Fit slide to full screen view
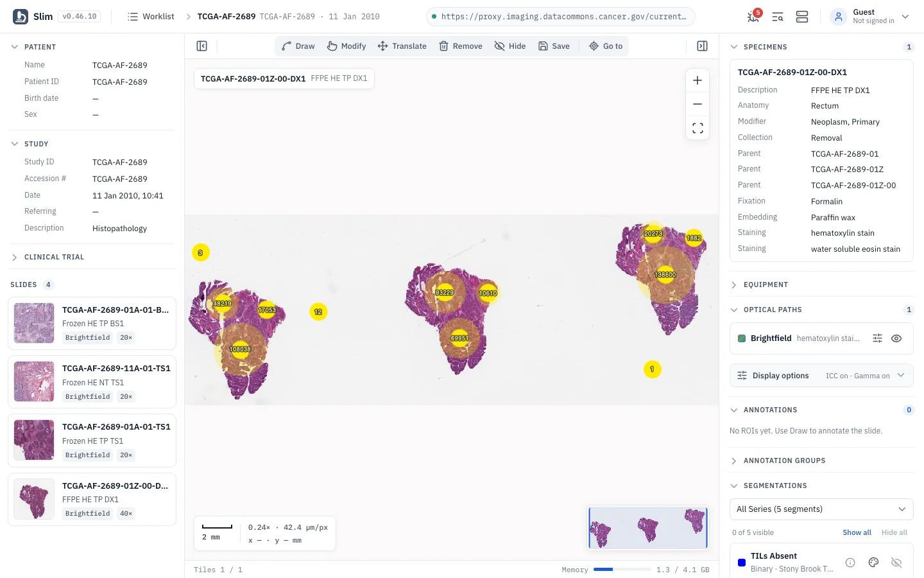Viewport: 924px width, 578px height. (x=697, y=128)
